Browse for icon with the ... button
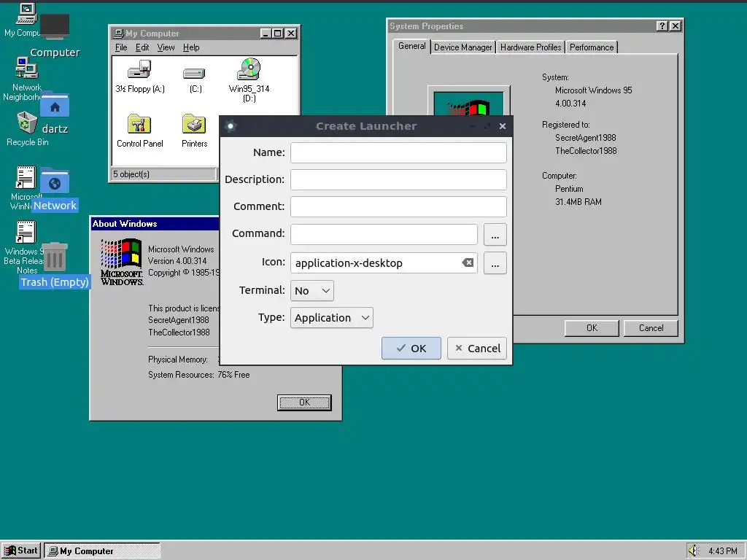This screenshot has height=560, width=747. point(495,262)
